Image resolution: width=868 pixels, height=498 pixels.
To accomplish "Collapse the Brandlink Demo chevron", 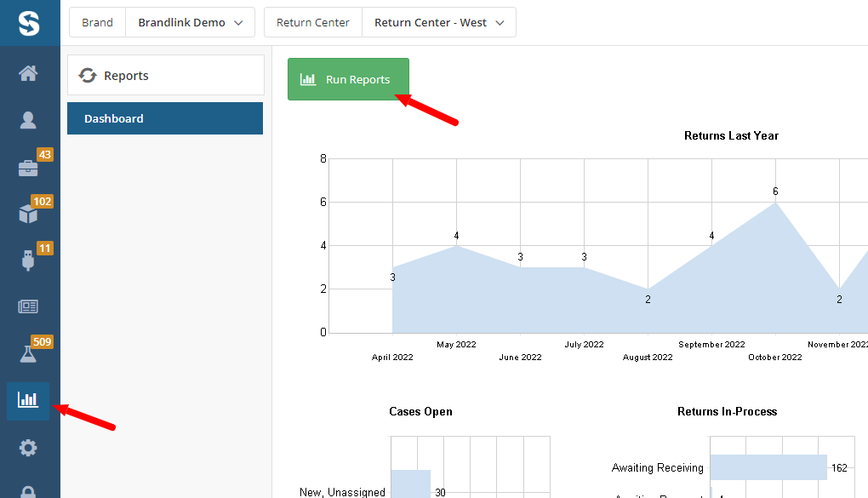I will coord(241,21).
